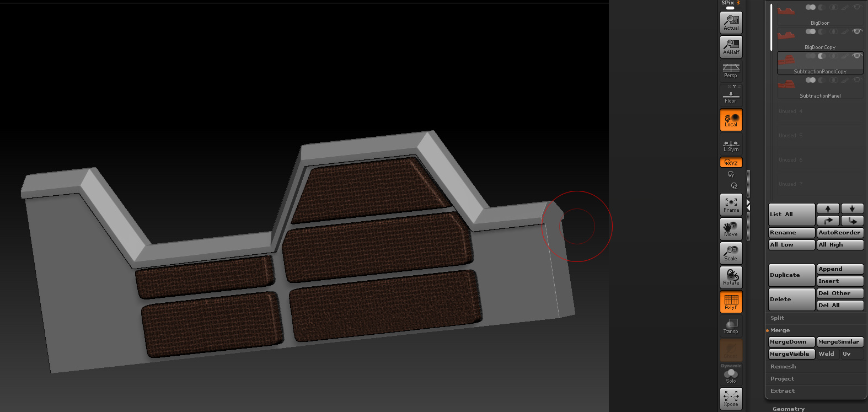Select Y-axis rotation mode icon
Image resolution: width=868 pixels, height=412 pixels.
[731, 174]
